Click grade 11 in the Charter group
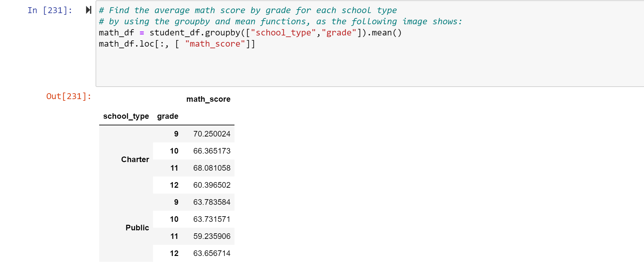The height and width of the screenshot is (274, 644). point(174,168)
